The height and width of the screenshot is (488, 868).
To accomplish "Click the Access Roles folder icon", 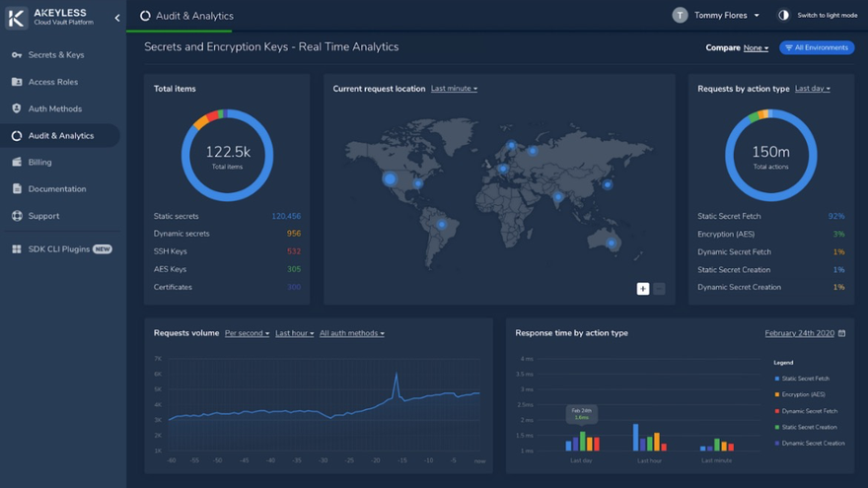I will pyautogui.click(x=17, y=82).
